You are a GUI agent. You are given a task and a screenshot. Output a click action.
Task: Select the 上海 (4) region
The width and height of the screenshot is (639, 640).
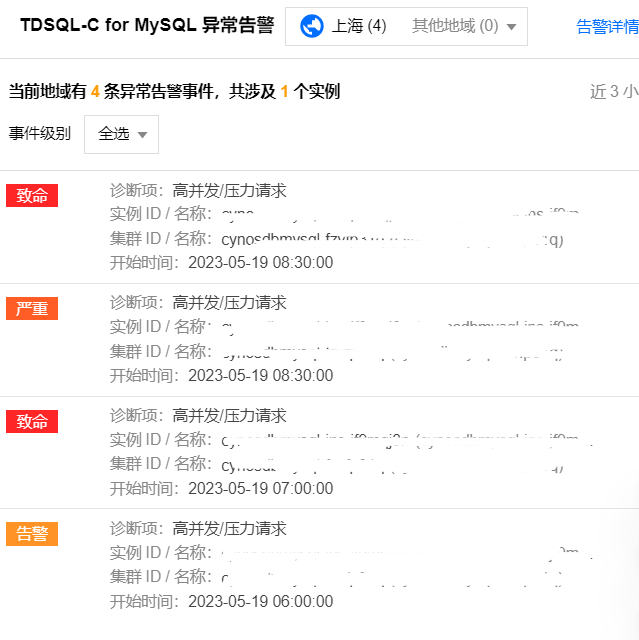coord(357,26)
